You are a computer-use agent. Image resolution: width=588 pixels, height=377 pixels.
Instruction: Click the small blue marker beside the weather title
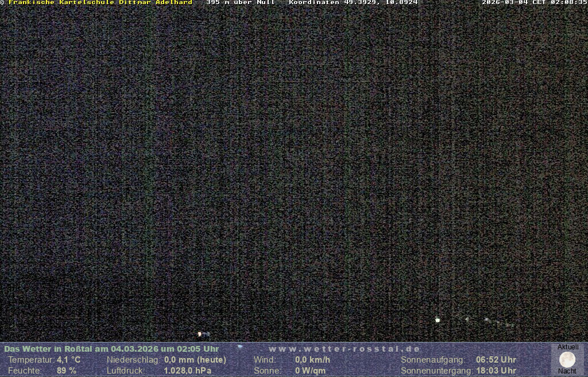click(240, 347)
